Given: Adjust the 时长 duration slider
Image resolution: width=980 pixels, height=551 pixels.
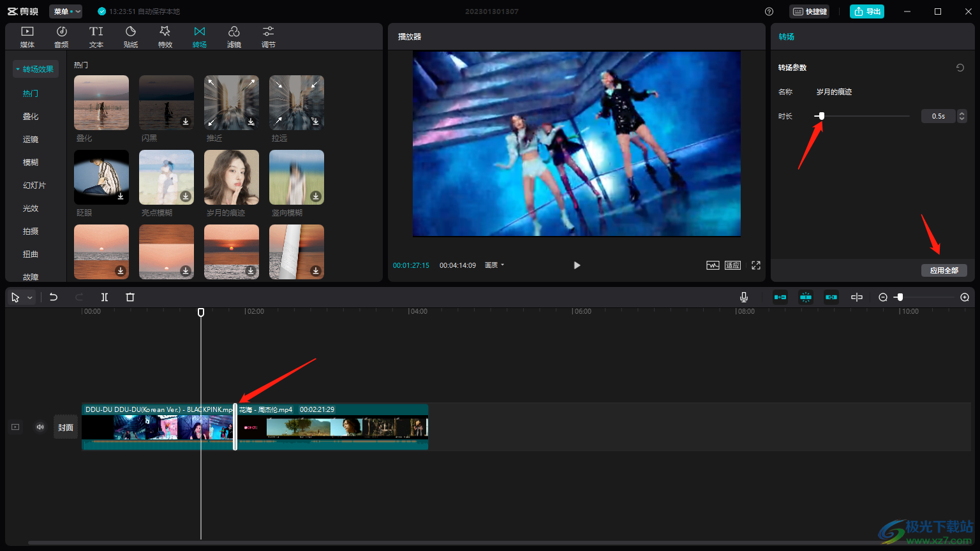Looking at the screenshot, I should click(822, 116).
